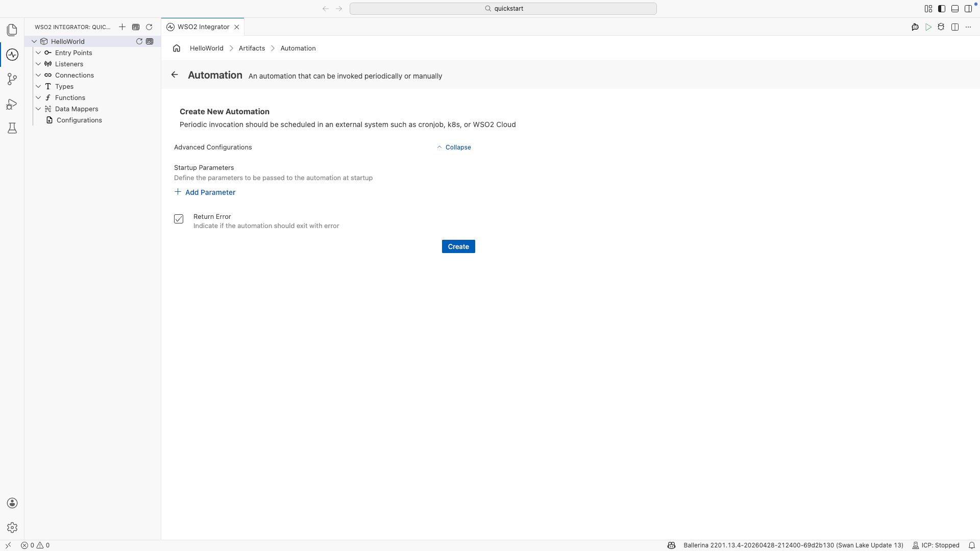
Task: Go back using the arrow beside Automation
Action: [x=175, y=75]
